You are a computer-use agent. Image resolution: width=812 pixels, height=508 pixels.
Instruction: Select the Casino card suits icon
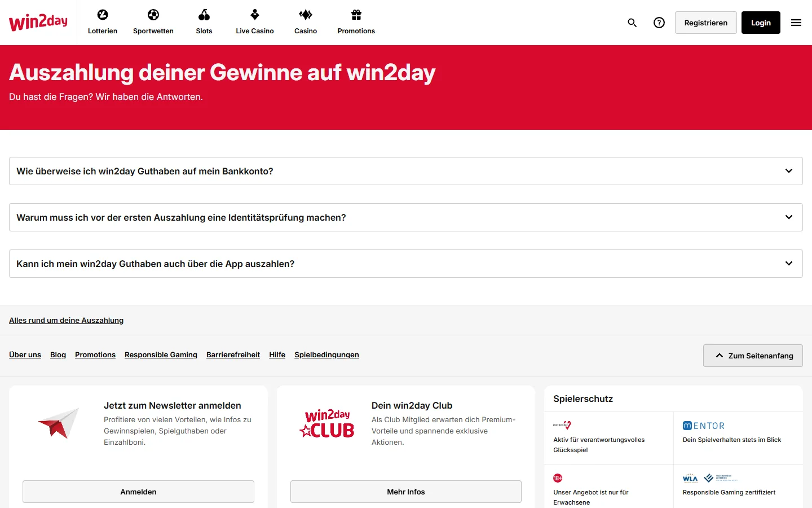coord(306,15)
